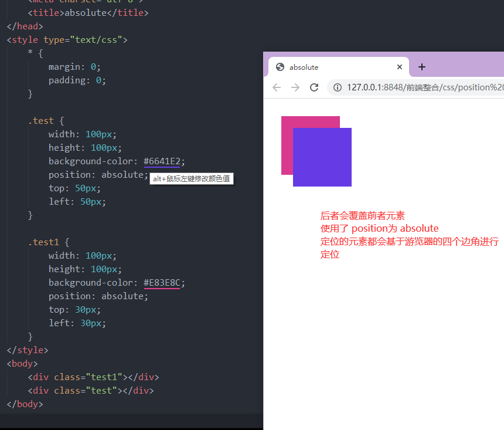The image size is (504, 430).
Task: Click the page reload icon
Action: pyautogui.click(x=314, y=87)
